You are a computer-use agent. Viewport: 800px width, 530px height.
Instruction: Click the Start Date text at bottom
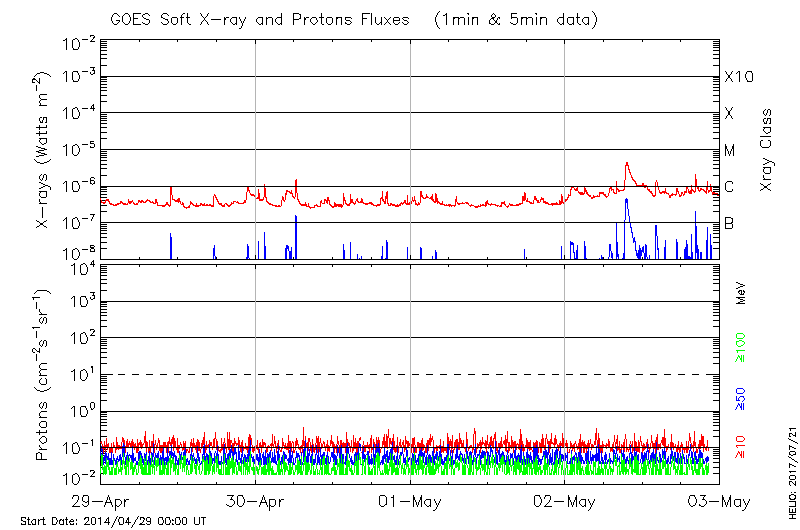[113, 521]
